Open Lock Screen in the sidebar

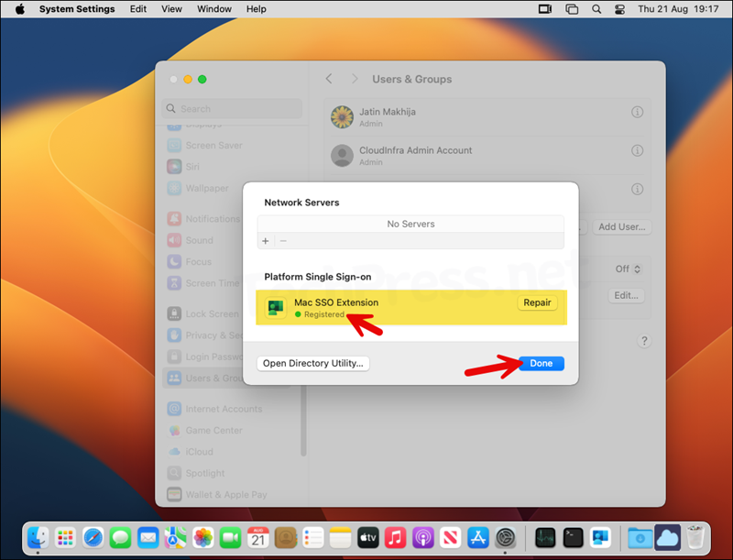tap(203, 313)
